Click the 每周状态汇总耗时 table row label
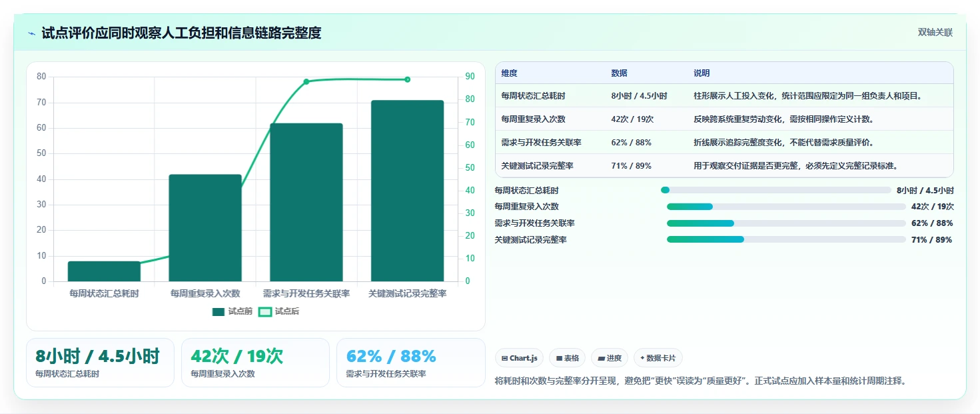The height and width of the screenshot is (414, 980). (533, 96)
